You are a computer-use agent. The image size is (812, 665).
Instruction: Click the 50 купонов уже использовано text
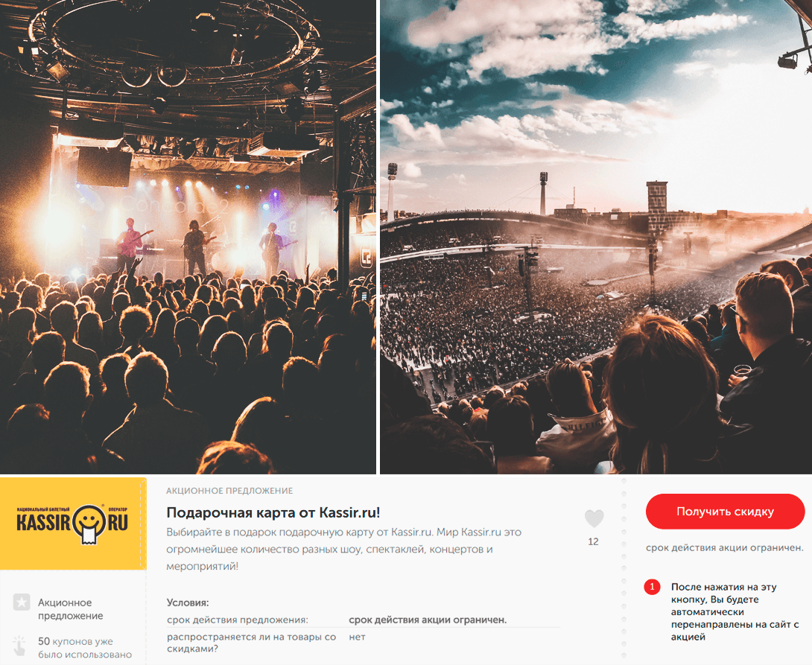(85, 648)
